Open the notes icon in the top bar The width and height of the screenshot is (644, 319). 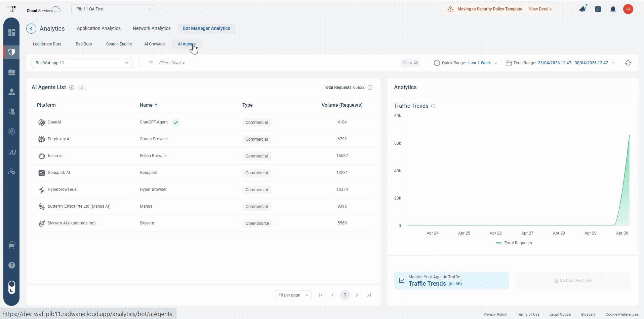tap(598, 9)
